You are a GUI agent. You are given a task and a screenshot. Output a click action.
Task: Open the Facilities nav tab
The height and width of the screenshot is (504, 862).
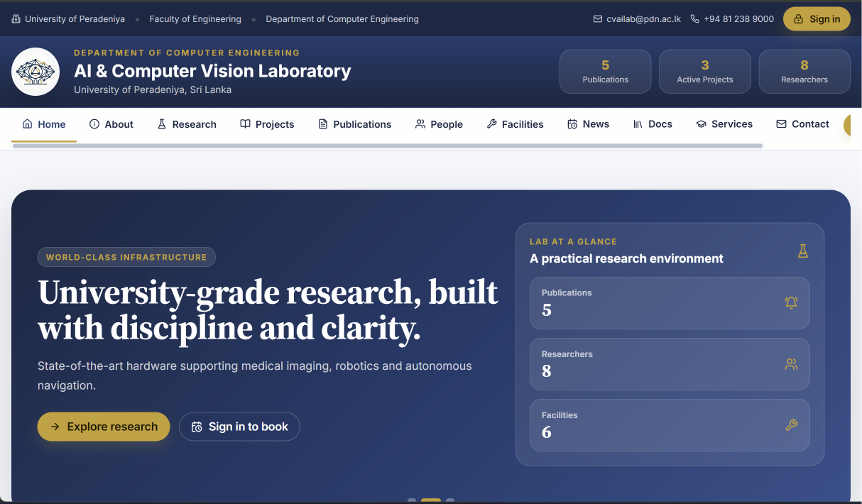tap(515, 124)
